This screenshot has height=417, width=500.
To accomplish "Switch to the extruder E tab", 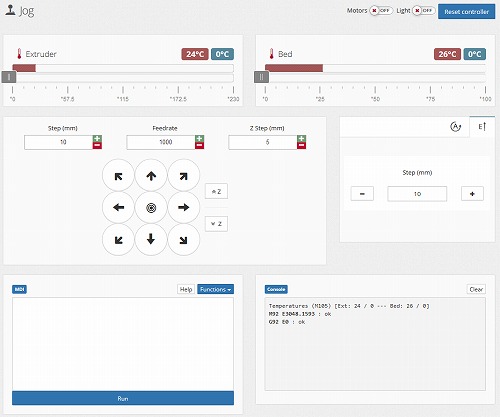I will pos(482,127).
